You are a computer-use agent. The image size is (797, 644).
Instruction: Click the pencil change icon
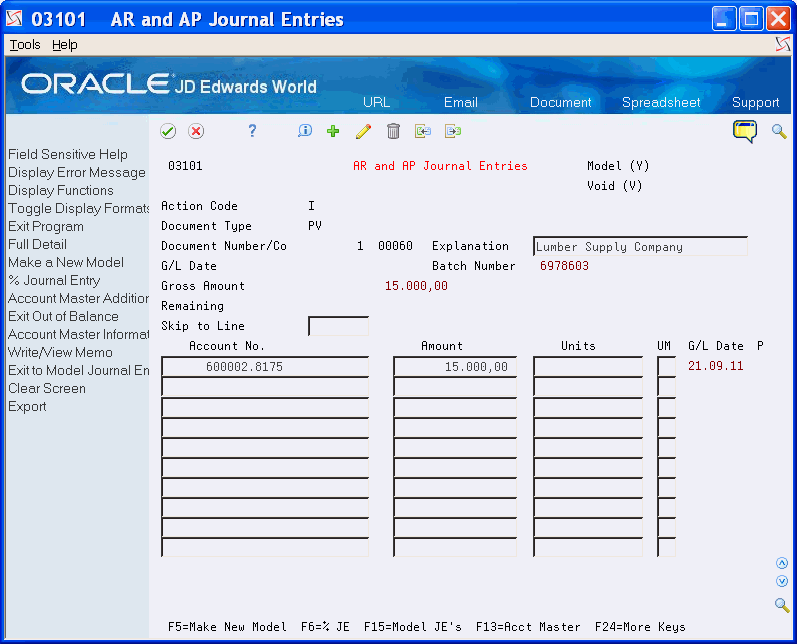(363, 131)
